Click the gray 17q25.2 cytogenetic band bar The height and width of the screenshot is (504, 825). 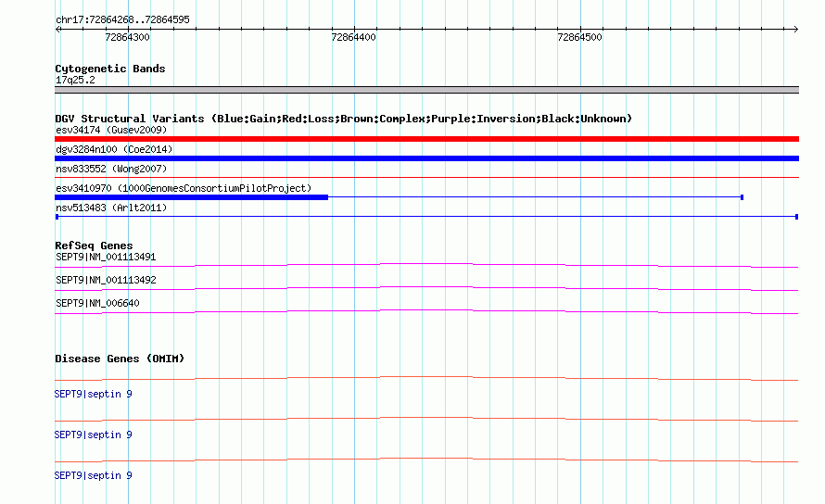(426, 90)
